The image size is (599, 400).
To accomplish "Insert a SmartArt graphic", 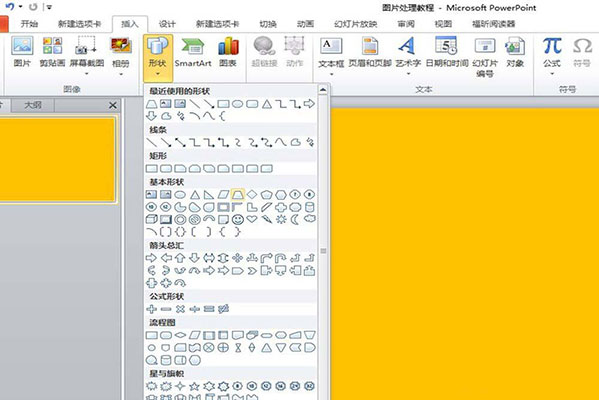I will tap(193, 52).
